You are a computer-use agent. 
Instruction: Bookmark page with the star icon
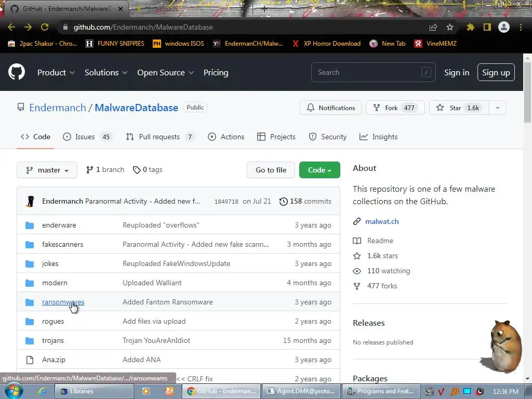coord(450,27)
